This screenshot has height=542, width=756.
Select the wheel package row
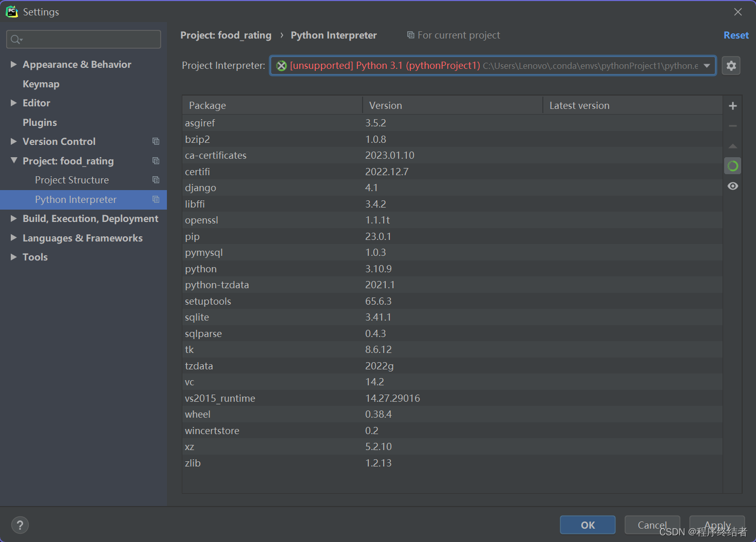click(452, 414)
